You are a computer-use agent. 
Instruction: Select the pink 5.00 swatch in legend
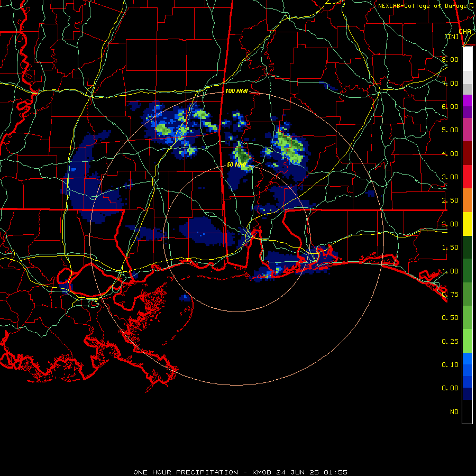467,130
